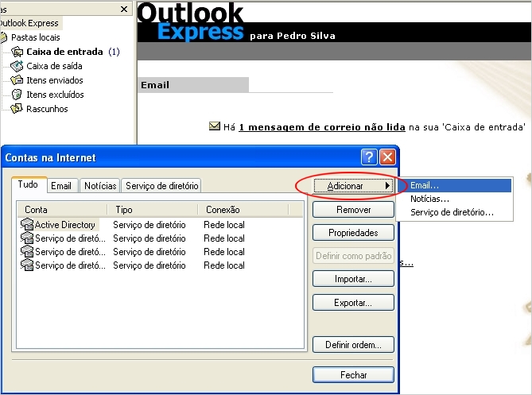This screenshot has height=395, width=532.
Task: Open the dialog's help question-mark button
Action: (x=368, y=157)
